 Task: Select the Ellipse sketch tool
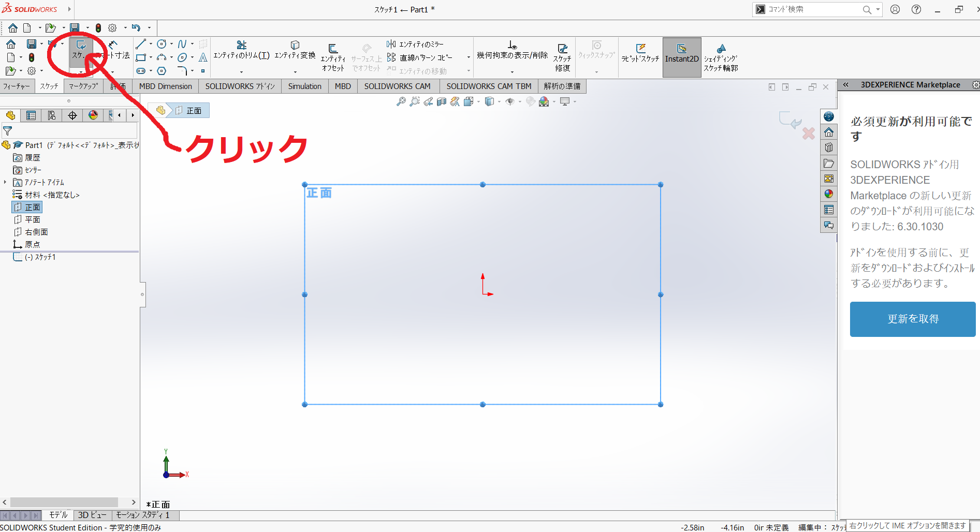click(x=182, y=57)
